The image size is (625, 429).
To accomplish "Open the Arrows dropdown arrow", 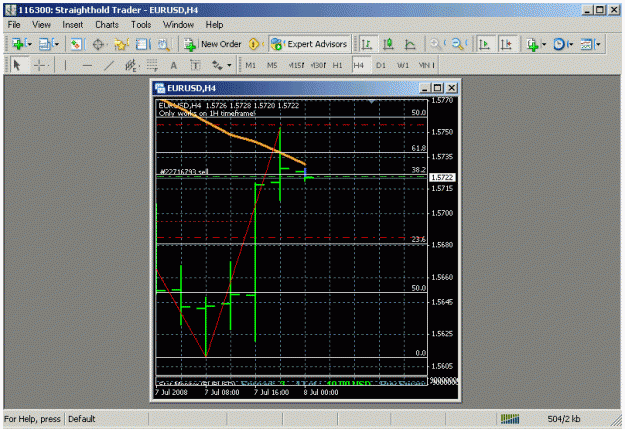I will click(229, 65).
